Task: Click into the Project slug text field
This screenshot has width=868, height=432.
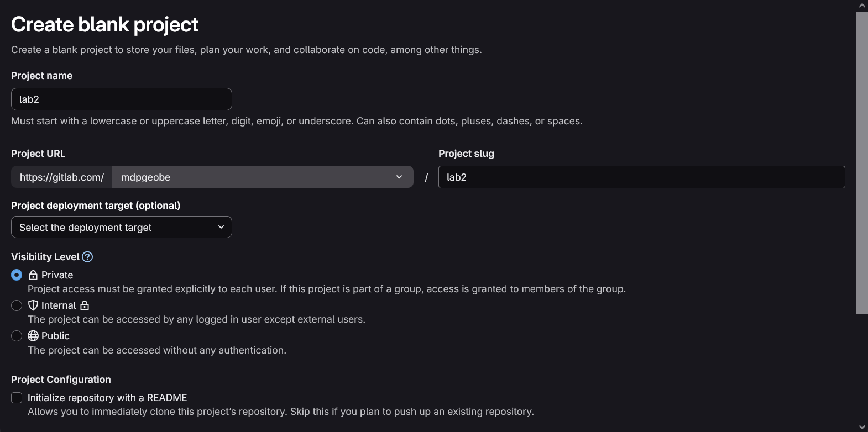Action: click(641, 177)
